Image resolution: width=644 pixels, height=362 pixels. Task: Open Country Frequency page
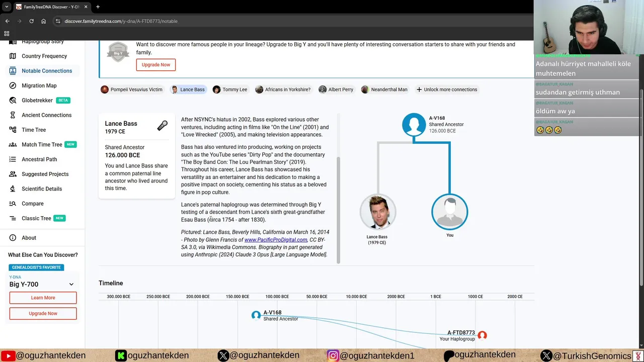click(x=44, y=56)
